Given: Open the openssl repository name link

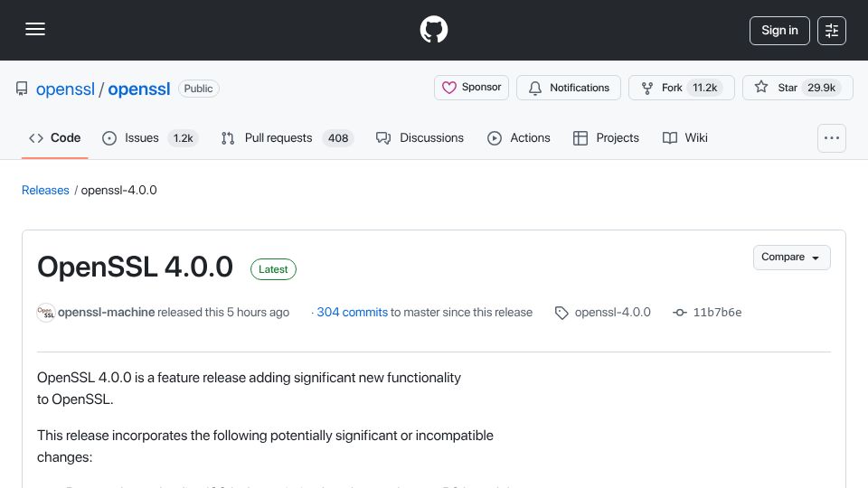Looking at the screenshot, I should click(x=139, y=89).
